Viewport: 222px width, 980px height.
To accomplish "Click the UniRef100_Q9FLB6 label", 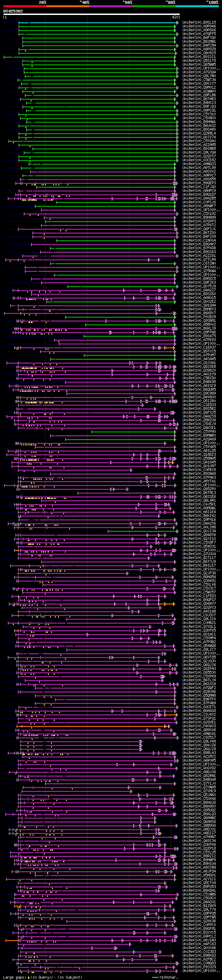I will (199, 95).
